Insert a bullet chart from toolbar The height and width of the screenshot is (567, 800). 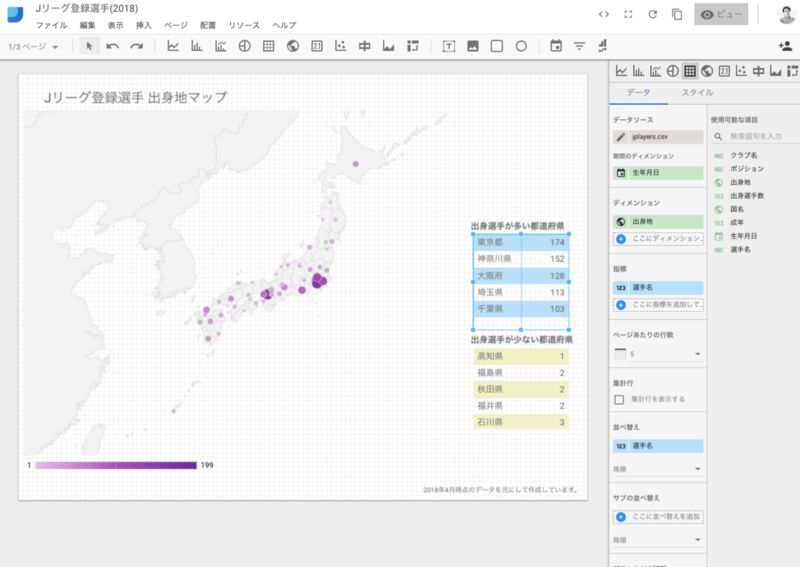[364, 46]
